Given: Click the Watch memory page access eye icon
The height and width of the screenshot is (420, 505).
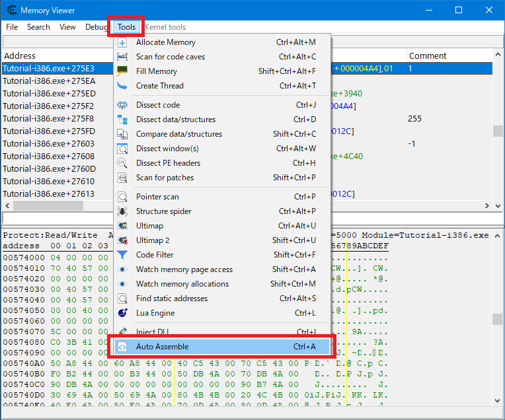Looking at the screenshot, I should (x=122, y=269).
